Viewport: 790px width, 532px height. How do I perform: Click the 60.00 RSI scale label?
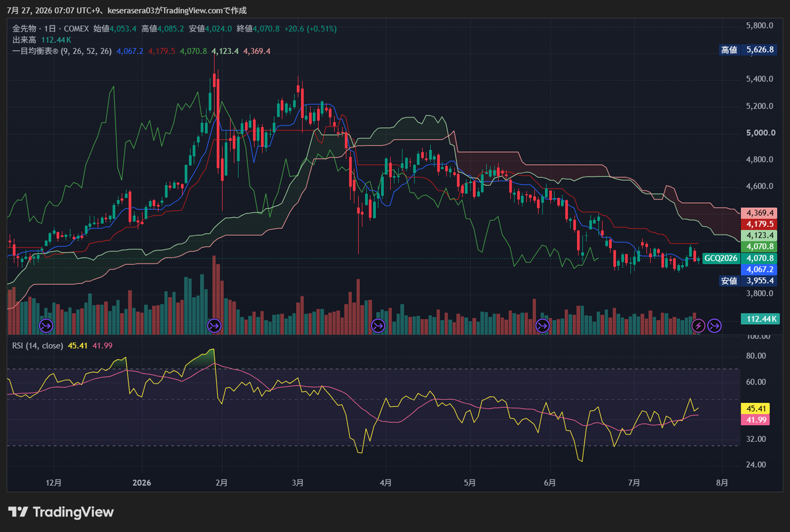point(756,381)
